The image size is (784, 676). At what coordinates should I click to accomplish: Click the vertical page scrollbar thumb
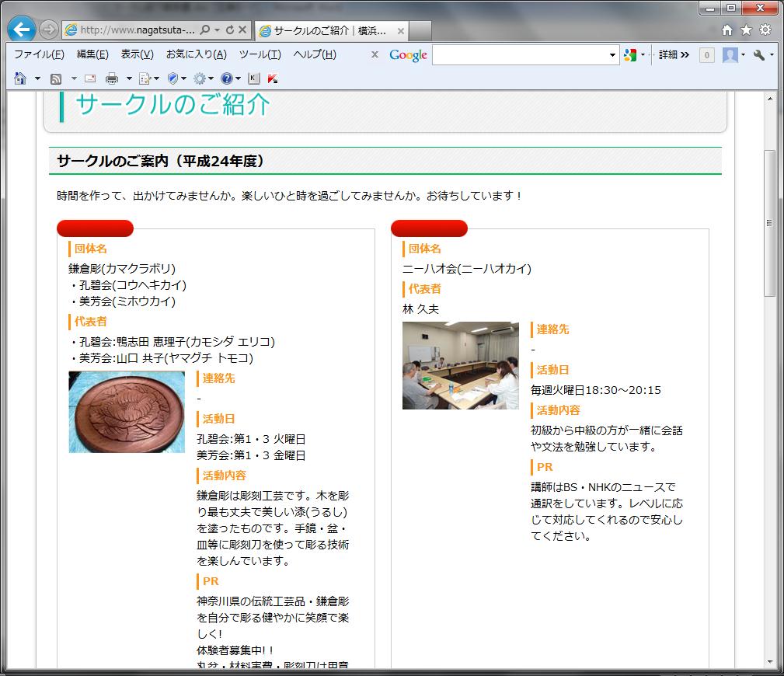click(770, 223)
